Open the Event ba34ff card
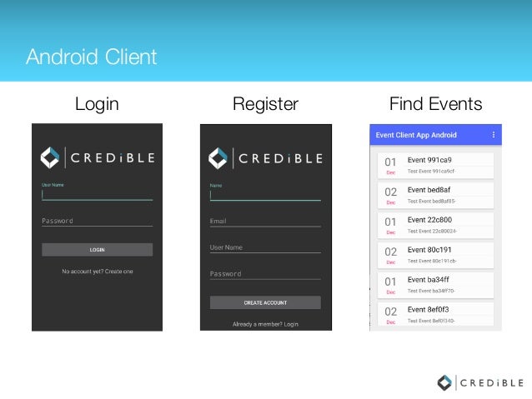 435,285
